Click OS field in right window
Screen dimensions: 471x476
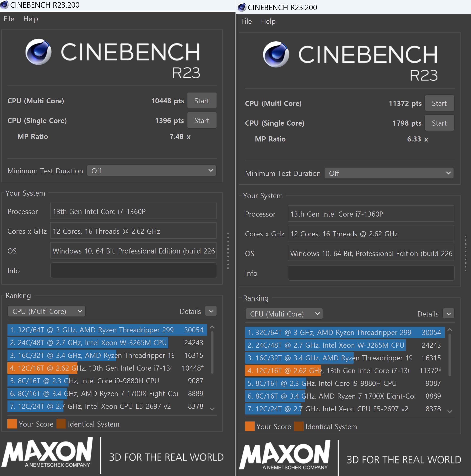coord(371,253)
